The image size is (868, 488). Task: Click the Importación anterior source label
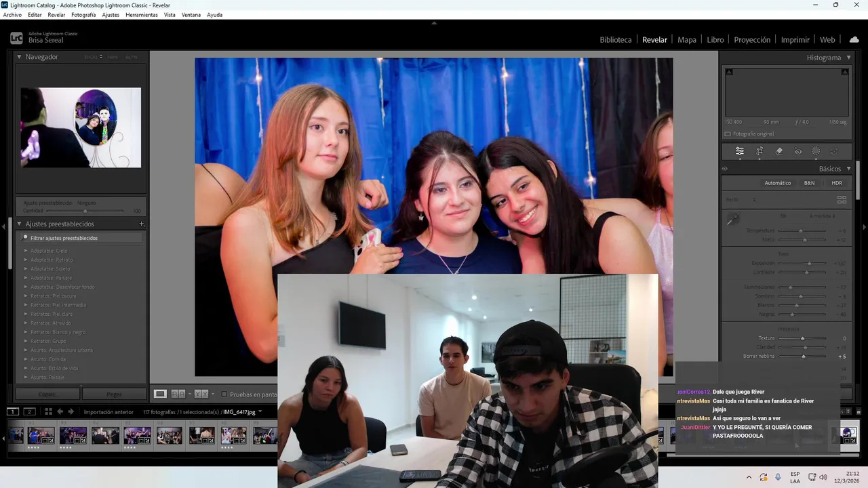point(108,411)
